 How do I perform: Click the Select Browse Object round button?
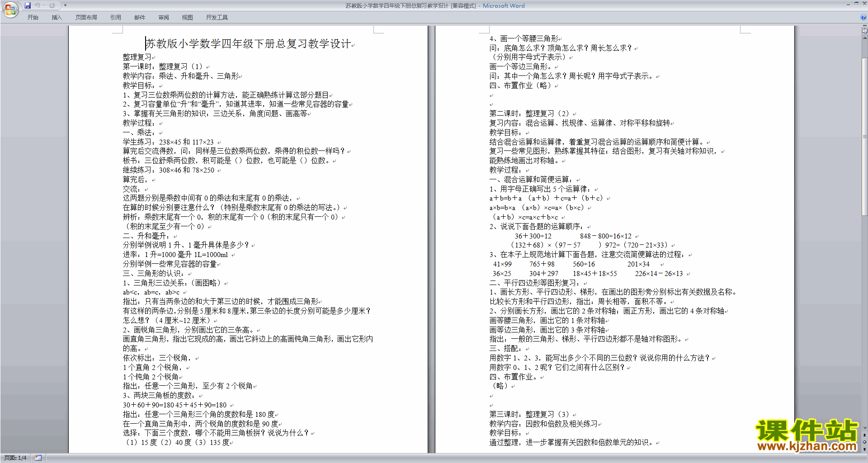(x=865, y=442)
